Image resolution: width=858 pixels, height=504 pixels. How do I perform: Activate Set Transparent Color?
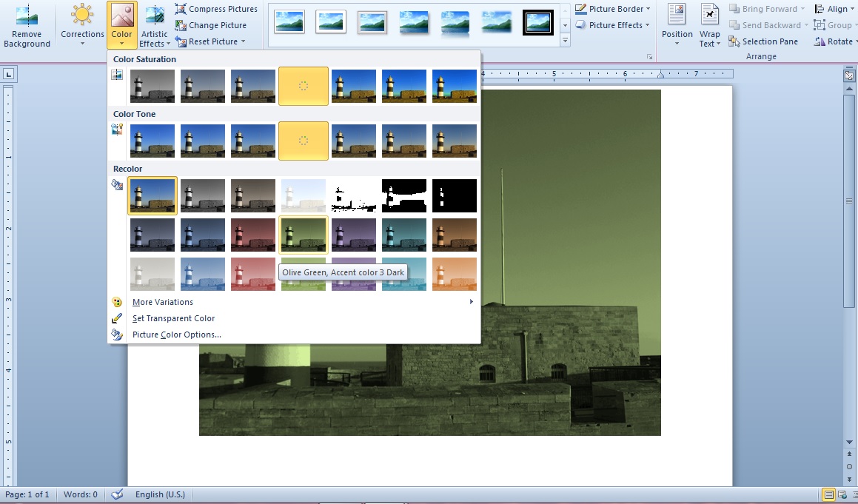(173, 317)
